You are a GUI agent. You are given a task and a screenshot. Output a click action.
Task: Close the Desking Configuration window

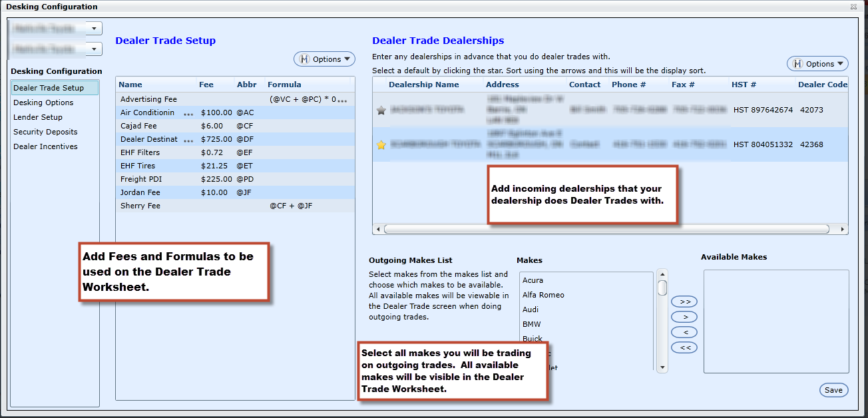853,7
